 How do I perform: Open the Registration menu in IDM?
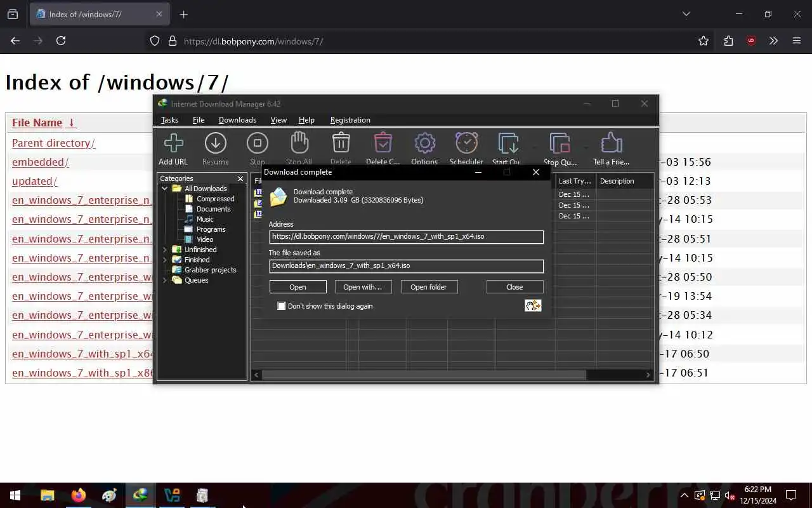pos(350,120)
